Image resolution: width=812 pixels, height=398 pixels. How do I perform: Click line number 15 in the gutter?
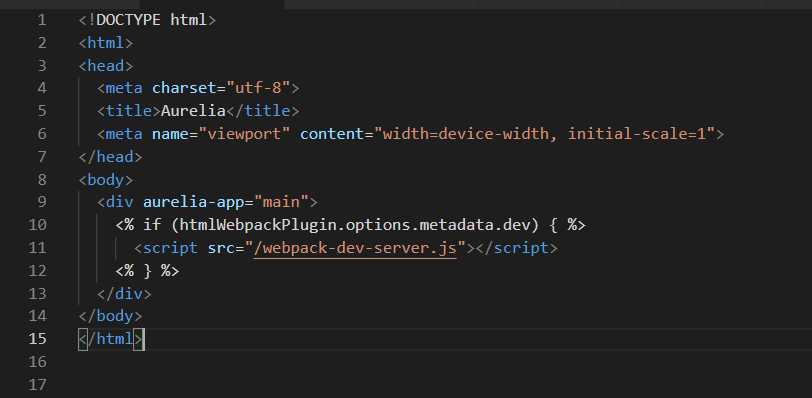[x=37, y=338]
